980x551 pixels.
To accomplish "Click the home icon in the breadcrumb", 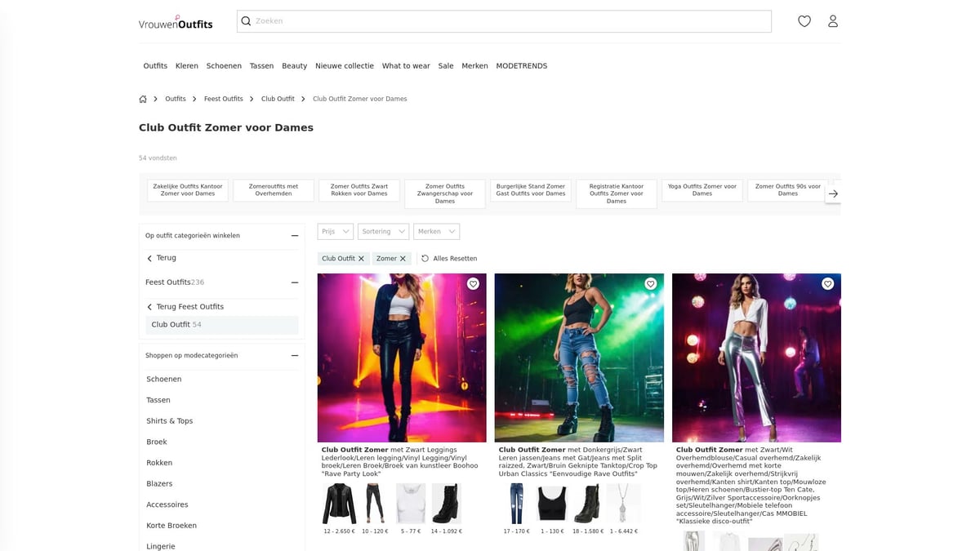I will 142,98.
